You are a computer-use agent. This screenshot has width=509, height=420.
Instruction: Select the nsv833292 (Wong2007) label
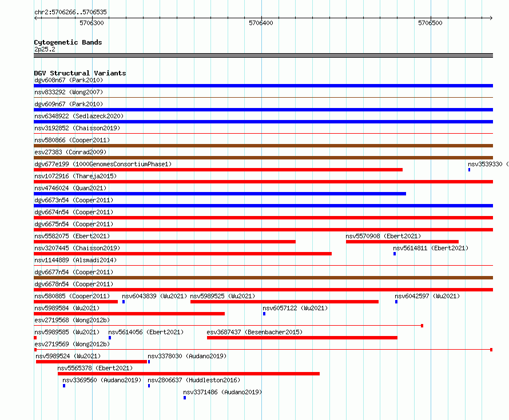pyautogui.click(x=69, y=92)
